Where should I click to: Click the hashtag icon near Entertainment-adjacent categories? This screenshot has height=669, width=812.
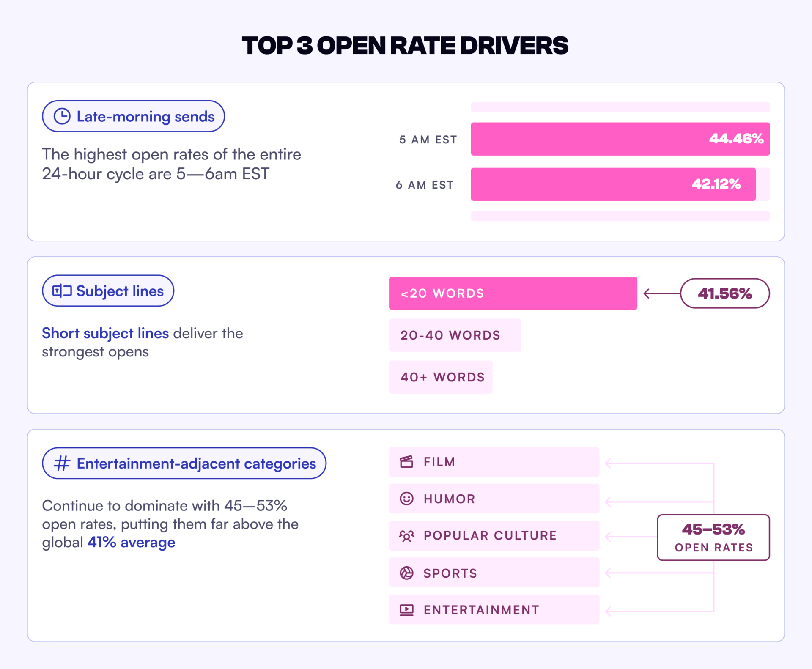[62, 463]
